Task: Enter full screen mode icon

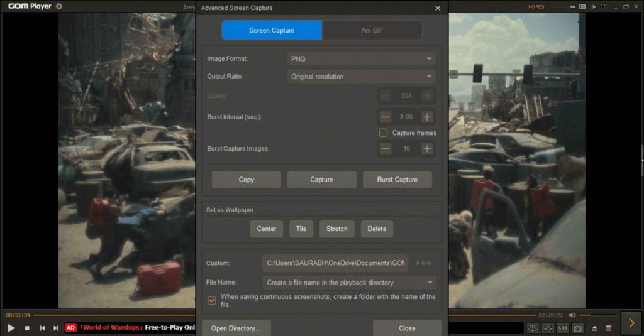Action: point(603,6)
